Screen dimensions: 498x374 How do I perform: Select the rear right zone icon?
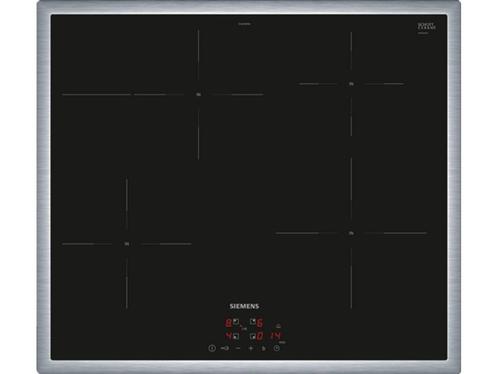click(x=253, y=322)
